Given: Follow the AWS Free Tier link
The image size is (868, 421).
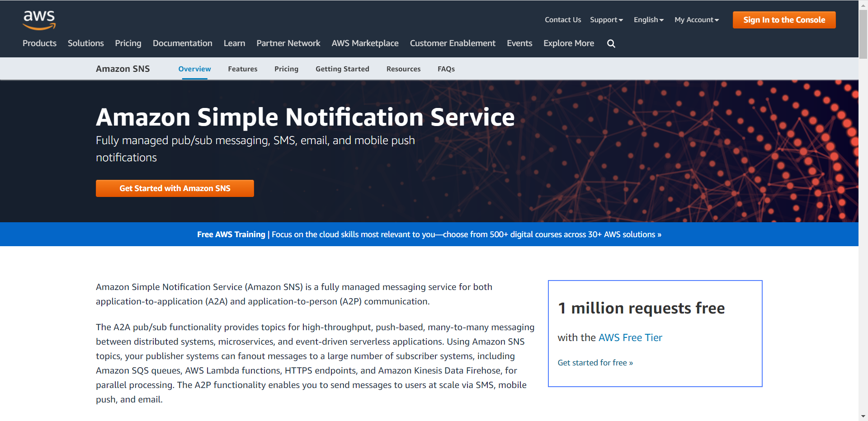Looking at the screenshot, I should click(630, 338).
